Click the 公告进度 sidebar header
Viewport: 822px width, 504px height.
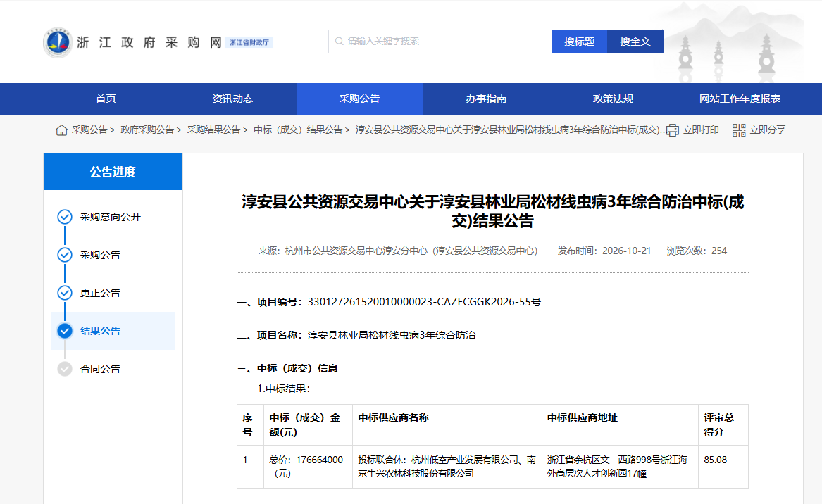click(113, 172)
